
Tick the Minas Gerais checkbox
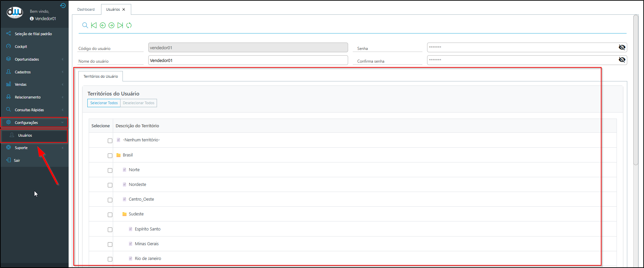click(x=110, y=244)
